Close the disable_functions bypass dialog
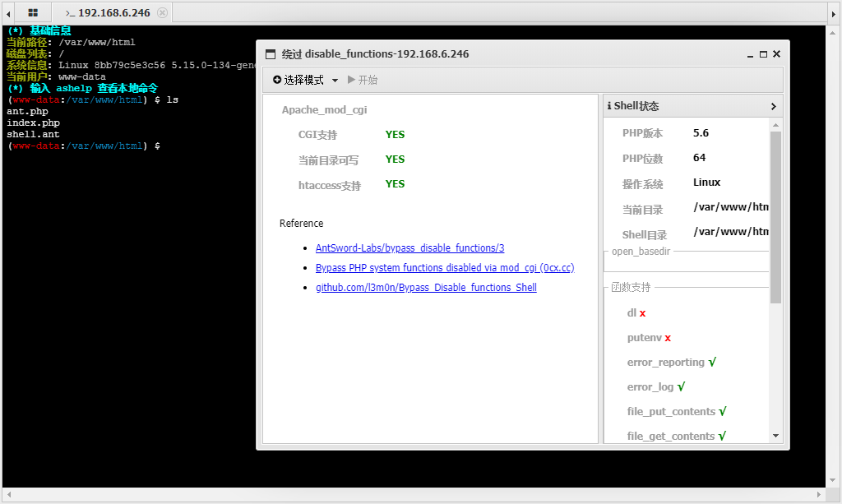 [x=776, y=54]
